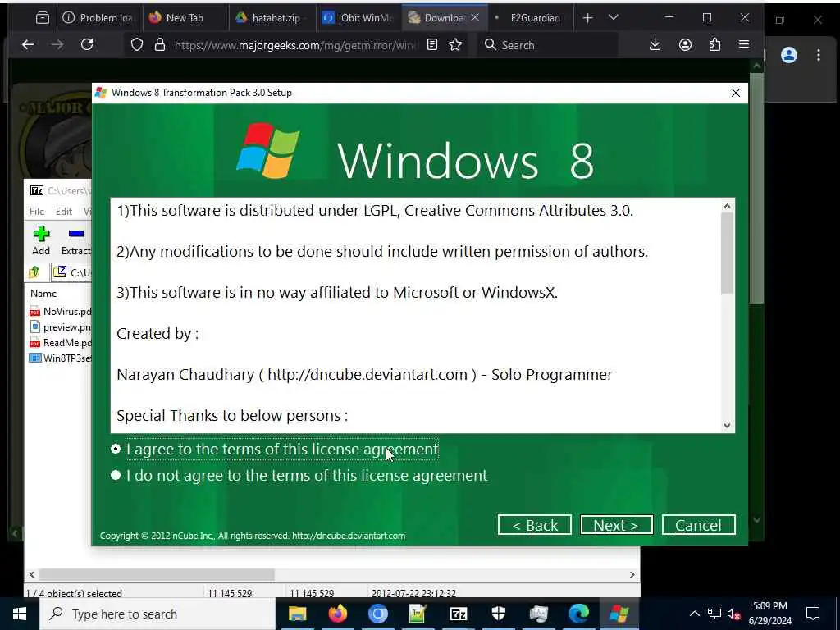Switch to the New Tab tab

coord(185,18)
